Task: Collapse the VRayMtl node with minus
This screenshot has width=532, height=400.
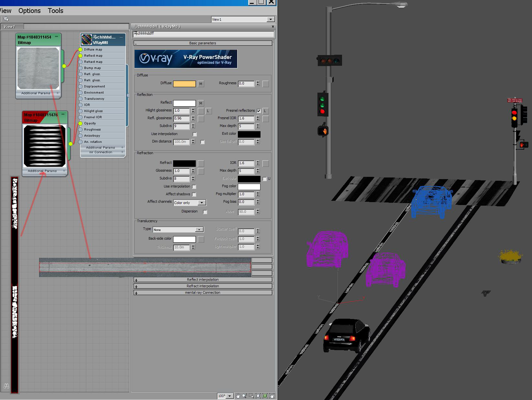Action: tap(121, 37)
